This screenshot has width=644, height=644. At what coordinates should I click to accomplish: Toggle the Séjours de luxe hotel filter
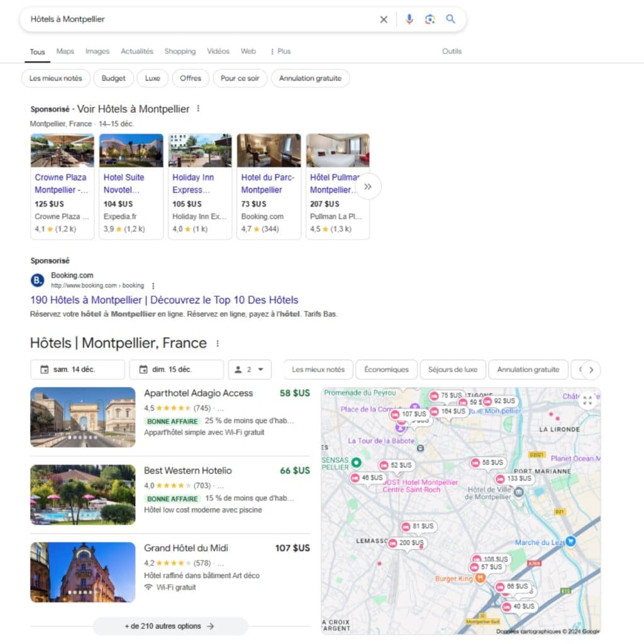[x=453, y=369]
